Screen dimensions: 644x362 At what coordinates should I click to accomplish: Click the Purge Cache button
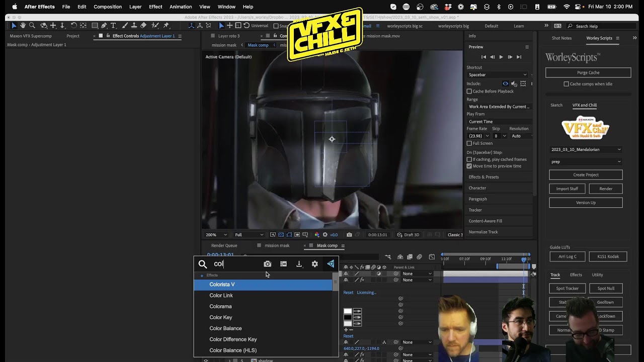click(588, 73)
